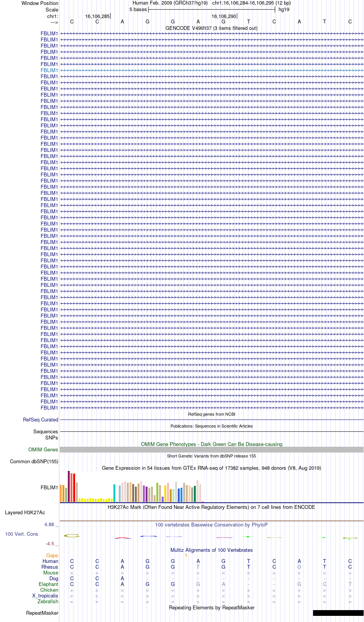Click the Chicken species label
364x622 pixels.
pyautogui.click(x=49, y=590)
